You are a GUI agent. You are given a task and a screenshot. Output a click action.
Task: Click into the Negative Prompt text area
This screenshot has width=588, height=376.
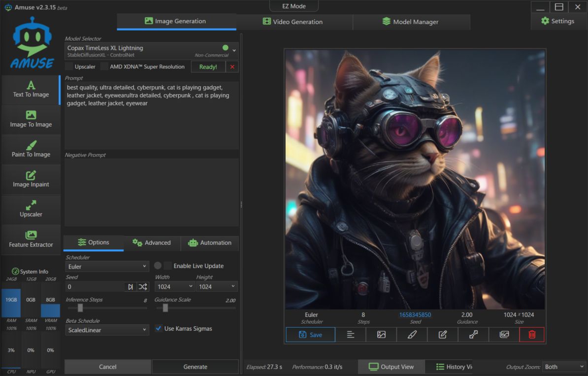point(152,192)
